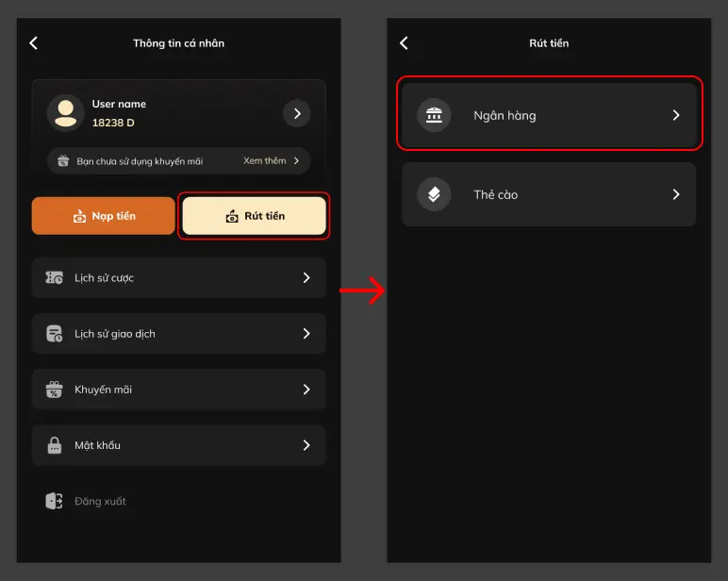Click Bạn chưa sử dụng khuyến mãi notice
The image size is (728, 581).
(x=140, y=161)
